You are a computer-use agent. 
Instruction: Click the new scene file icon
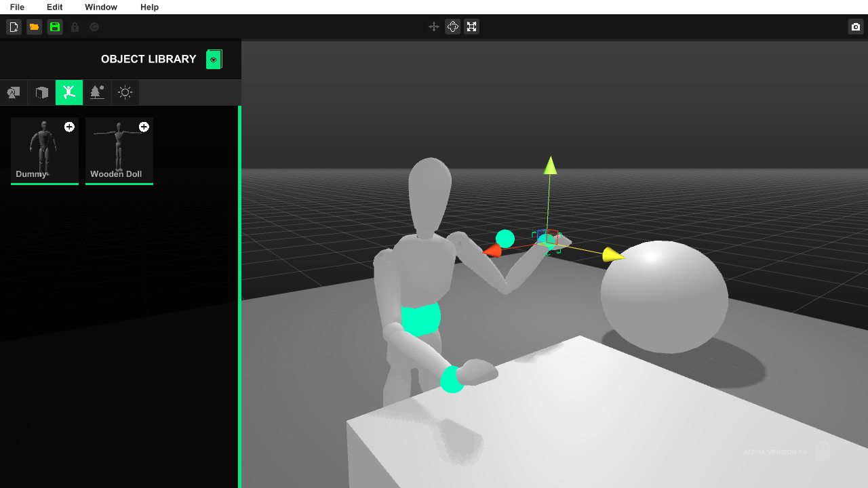(14, 27)
